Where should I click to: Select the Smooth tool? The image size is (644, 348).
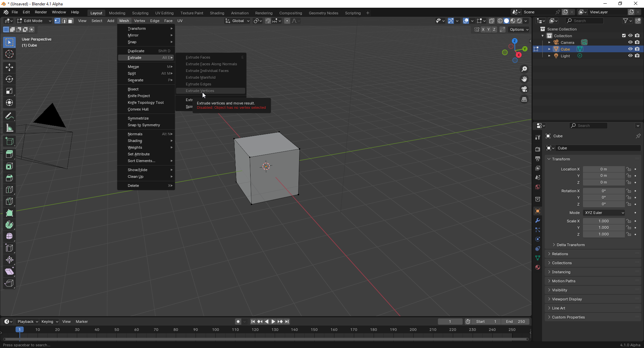[9, 236]
